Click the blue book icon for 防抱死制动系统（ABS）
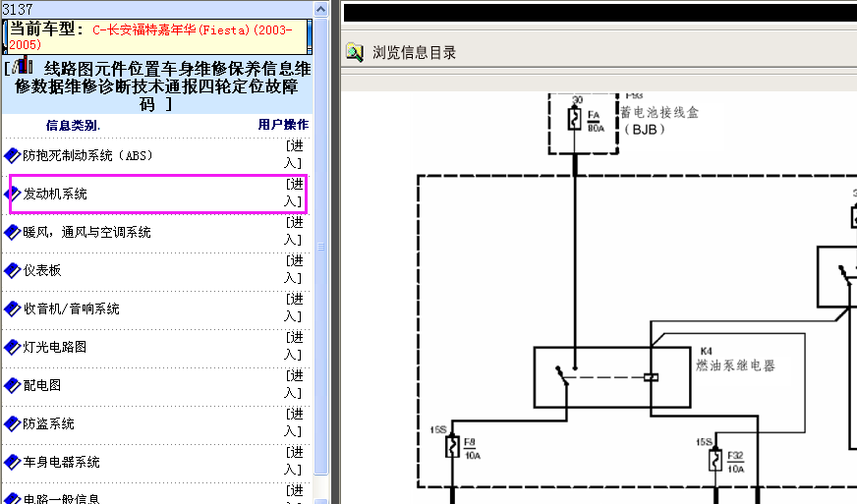This screenshot has width=857, height=504. pos(12,156)
